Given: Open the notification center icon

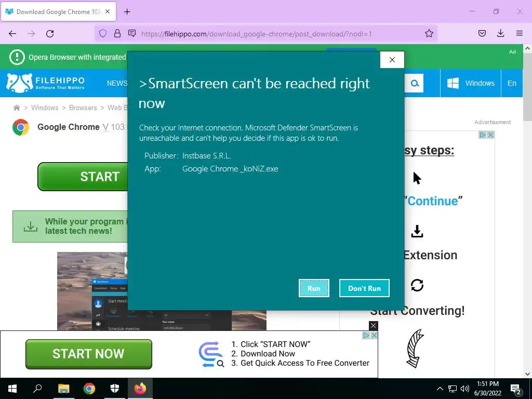Looking at the screenshot, I should coord(516,389).
